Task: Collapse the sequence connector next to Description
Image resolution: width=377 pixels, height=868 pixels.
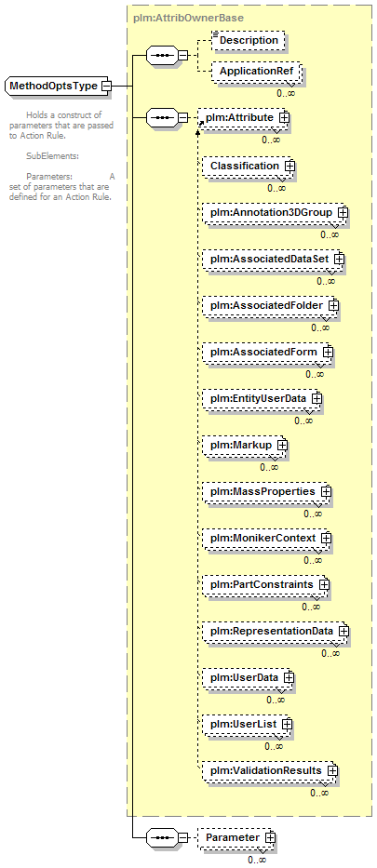Action: [182, 56]
